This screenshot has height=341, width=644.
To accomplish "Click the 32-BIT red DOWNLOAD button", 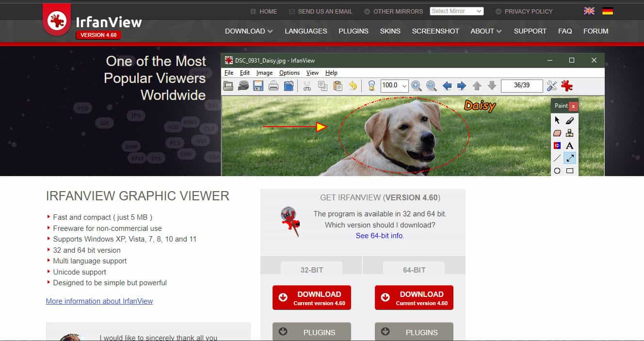I will (312, 297).
